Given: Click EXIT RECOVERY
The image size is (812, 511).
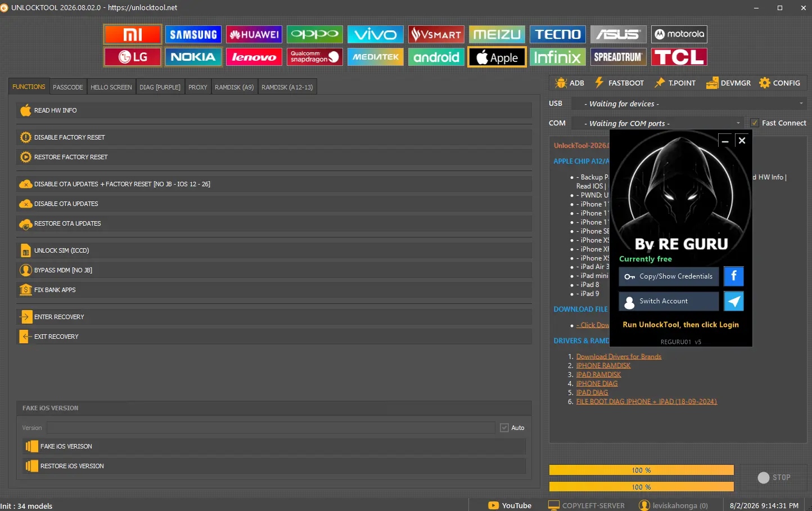Looking at the screenshot, I should tap(274, 337).
